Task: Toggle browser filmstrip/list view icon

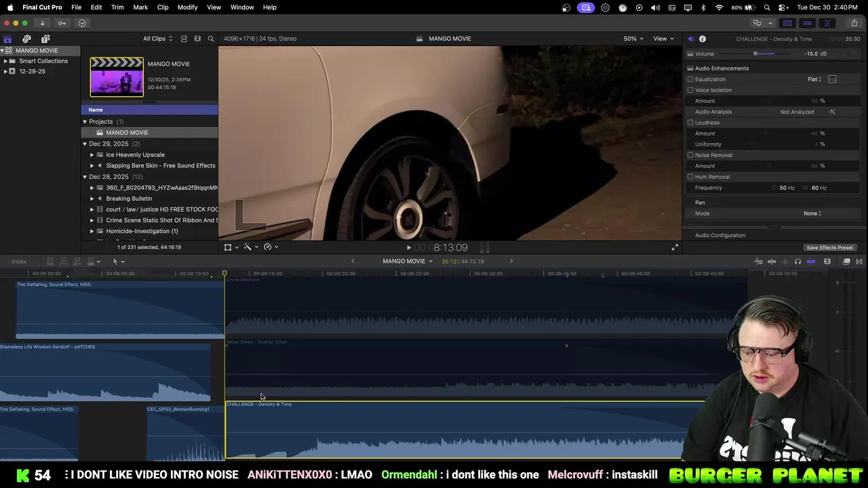Action: pyautogui.click(x=184, y=39)
